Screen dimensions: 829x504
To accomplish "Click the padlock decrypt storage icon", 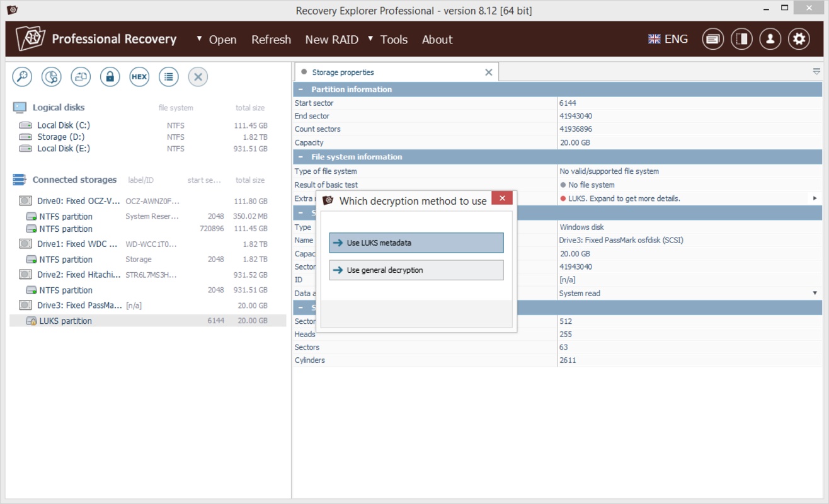I will tap(110, 77).
